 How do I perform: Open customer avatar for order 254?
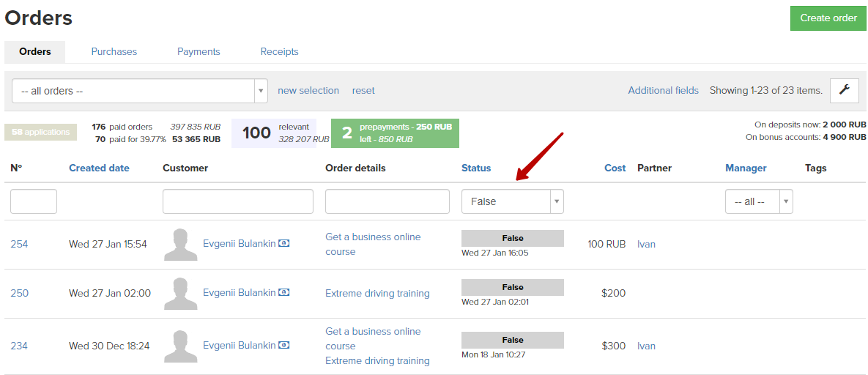pos(180,245)
